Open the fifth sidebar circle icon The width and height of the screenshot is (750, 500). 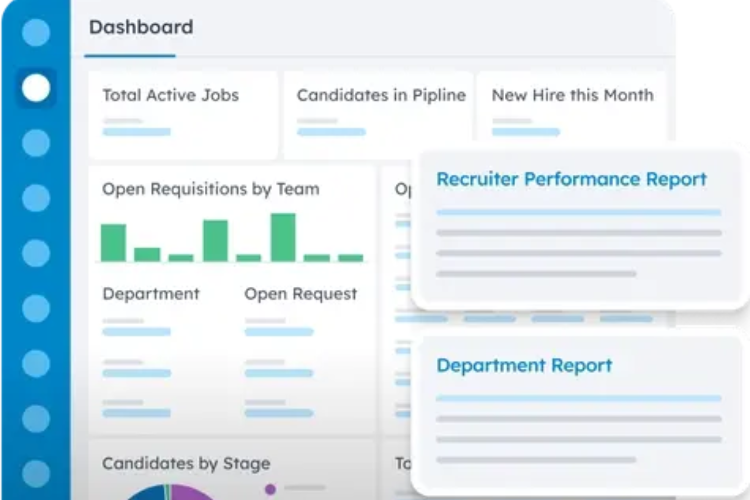36,253
